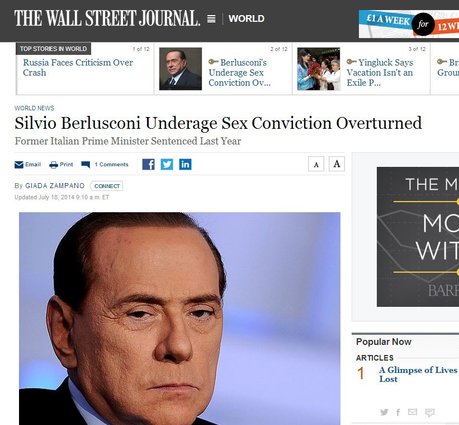Open the hamburger sections menu icon
This screenshot has height=425, width=459.
coord(211,19)
